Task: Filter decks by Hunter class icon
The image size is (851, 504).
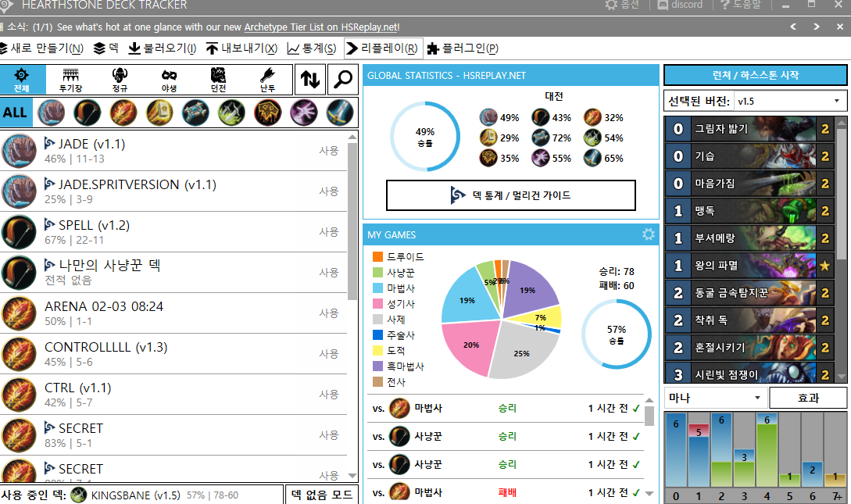Action: coord(87,113)
